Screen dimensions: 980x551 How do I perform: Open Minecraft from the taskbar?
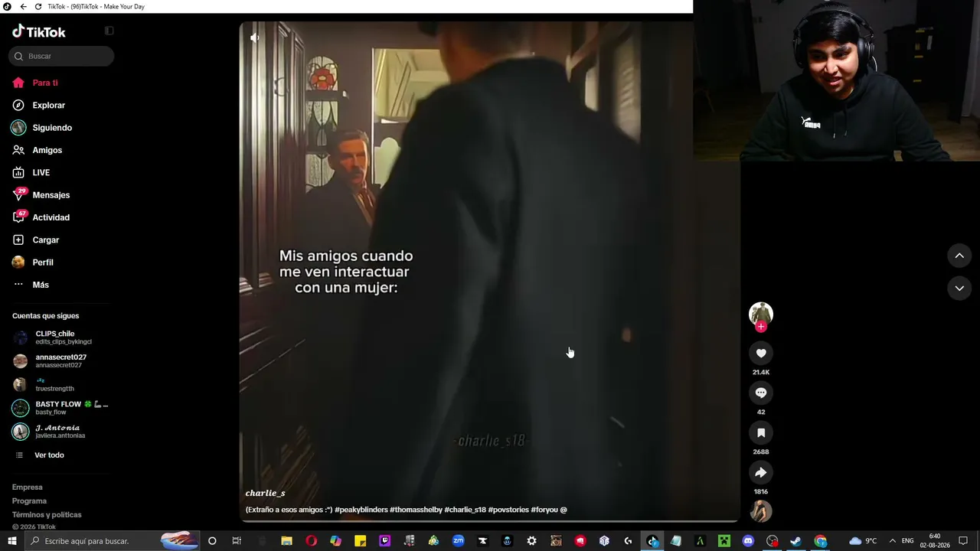pos(724,541)
